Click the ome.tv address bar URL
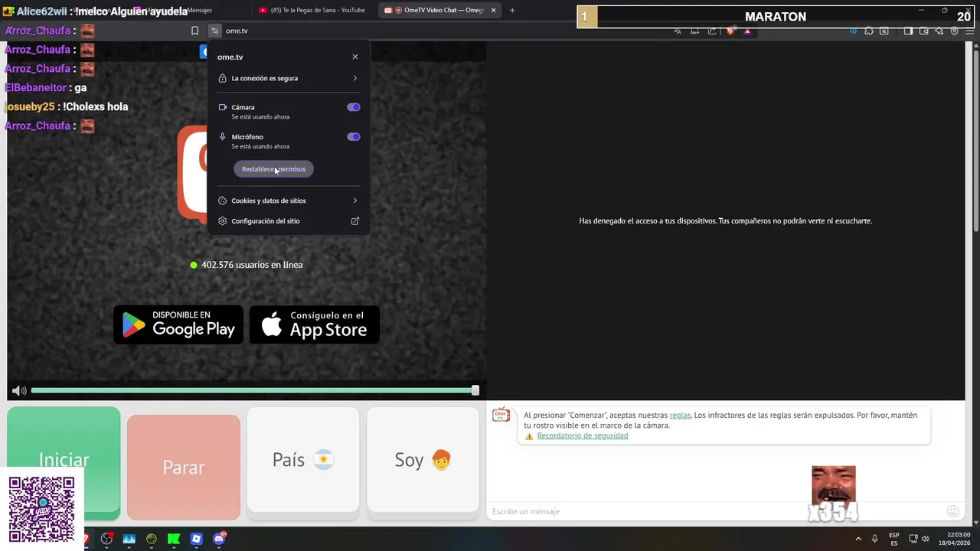The height and width of the screenshot is (551, 980). tap(237, 31)
